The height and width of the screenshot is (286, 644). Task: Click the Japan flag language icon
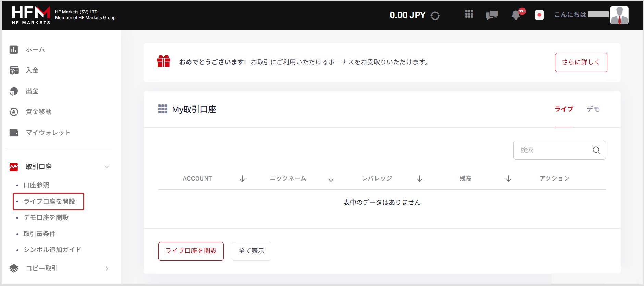coord(539,15)
